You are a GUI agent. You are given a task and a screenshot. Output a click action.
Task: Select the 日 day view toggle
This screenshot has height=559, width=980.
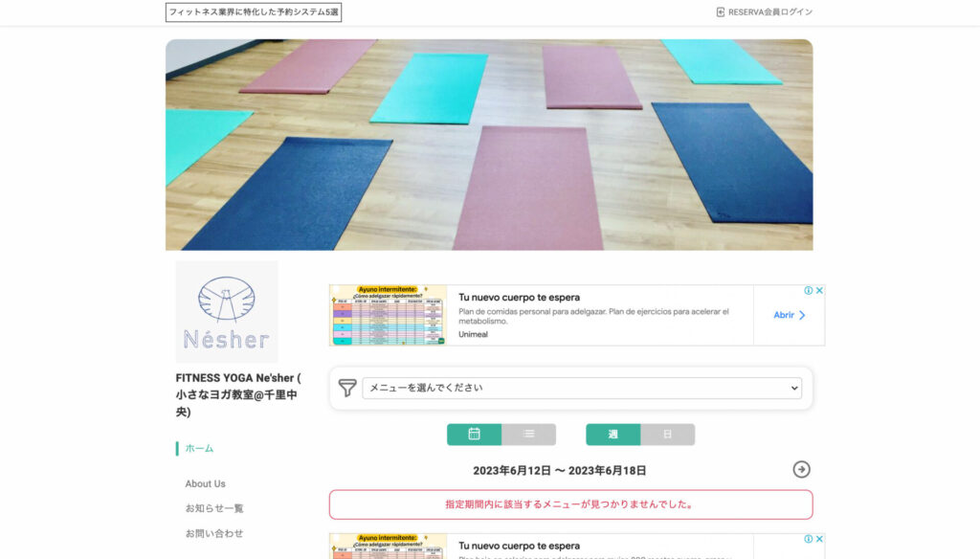click(667, 434)
